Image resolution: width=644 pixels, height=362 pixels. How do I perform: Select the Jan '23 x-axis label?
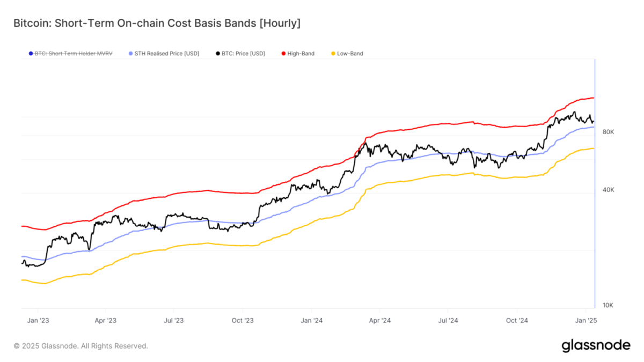tap(38, 320)
